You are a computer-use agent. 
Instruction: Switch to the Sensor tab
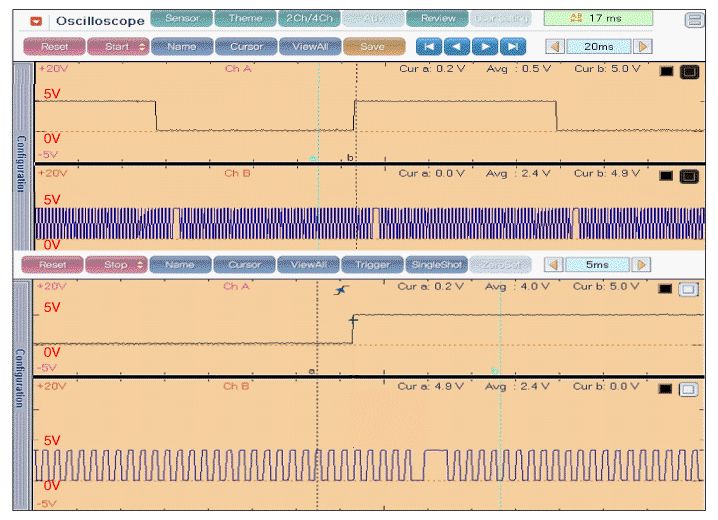[181, 19]
